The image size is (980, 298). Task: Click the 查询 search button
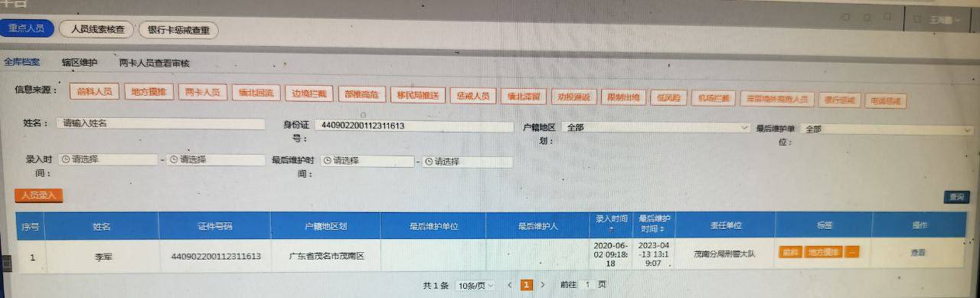pos(956,197)
